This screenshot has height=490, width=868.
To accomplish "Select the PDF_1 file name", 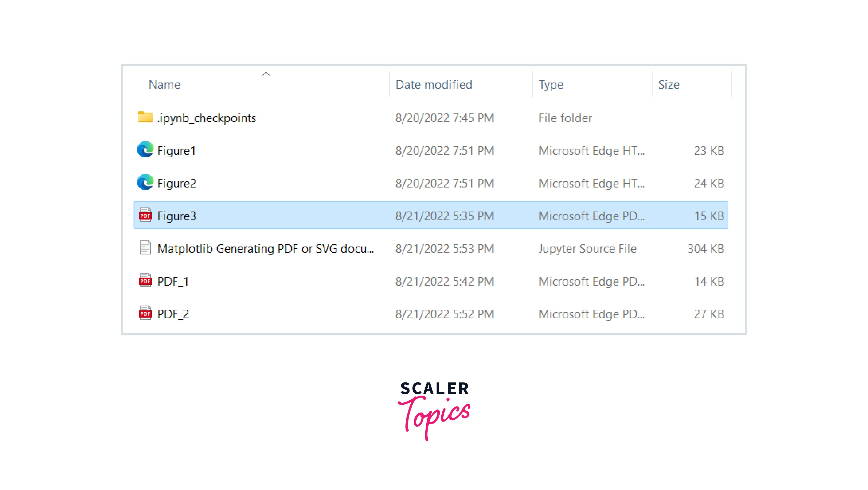I will 173,282.
